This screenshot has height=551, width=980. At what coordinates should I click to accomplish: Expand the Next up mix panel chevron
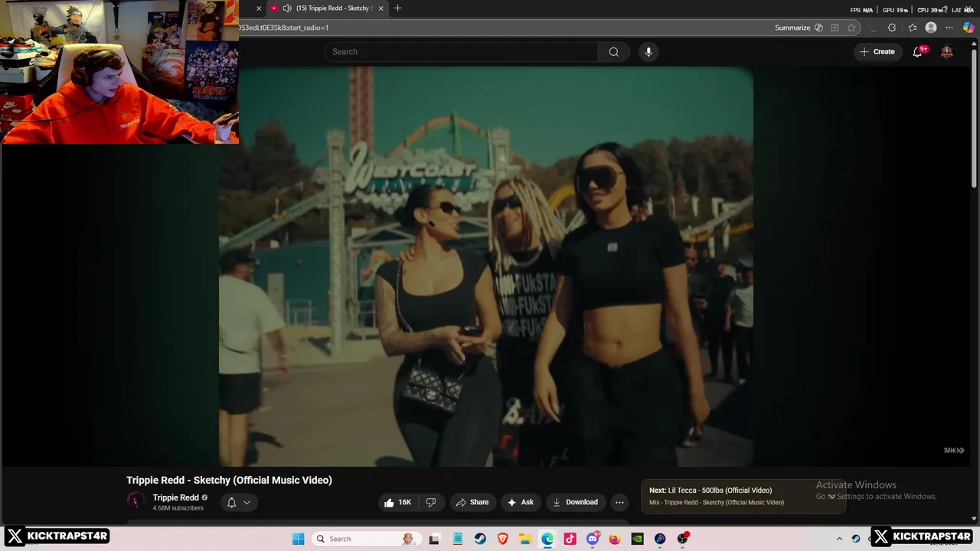click(x=831, y=496)
